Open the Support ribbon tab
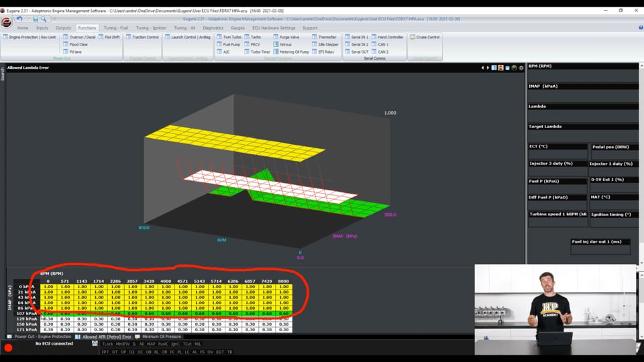644x362 pixels. (x=310, y=28)
